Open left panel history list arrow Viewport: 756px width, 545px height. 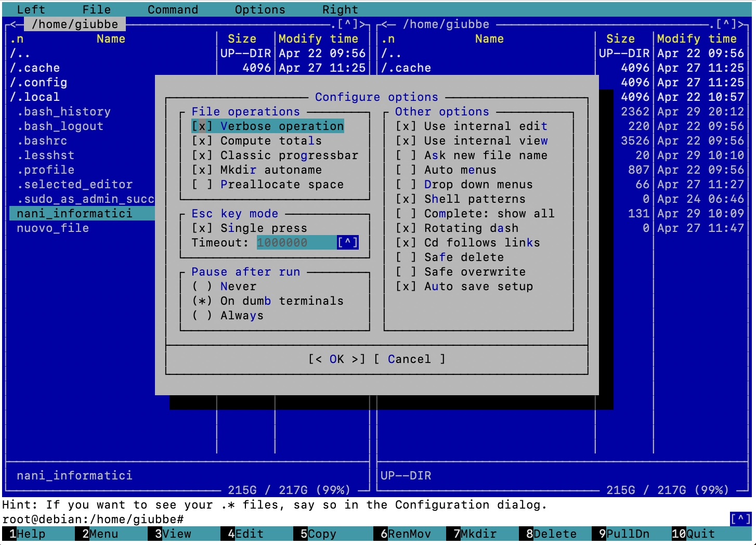click(348, 24)
